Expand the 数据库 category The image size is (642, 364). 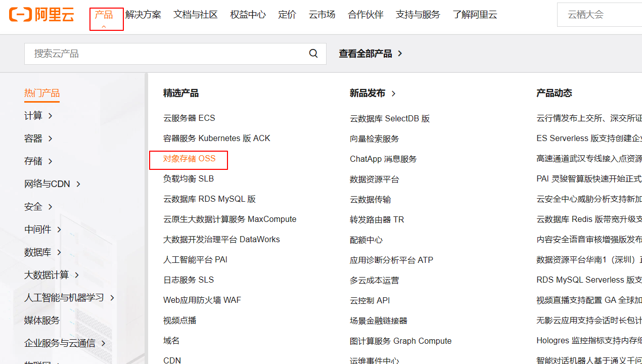42,252
